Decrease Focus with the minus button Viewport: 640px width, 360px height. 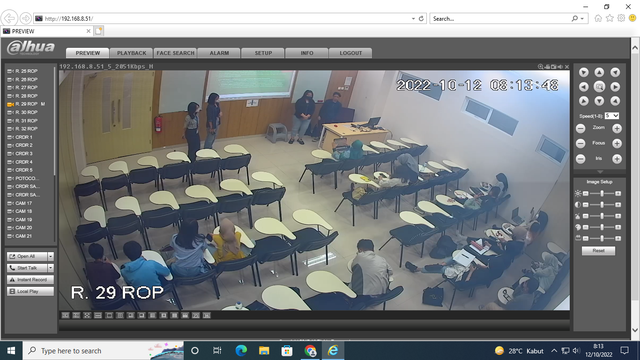pos(580,144)
